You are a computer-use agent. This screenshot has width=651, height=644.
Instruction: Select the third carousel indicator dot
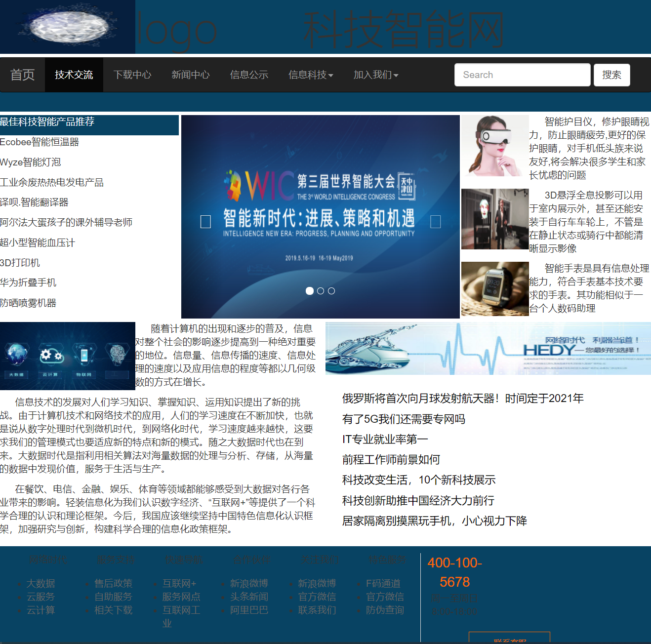(331, 291)
